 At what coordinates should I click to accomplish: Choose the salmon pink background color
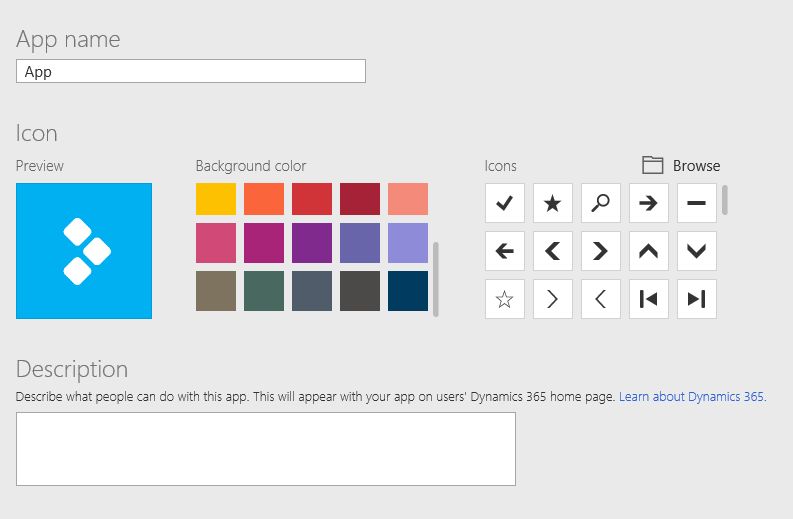click(x=408, y=199)
